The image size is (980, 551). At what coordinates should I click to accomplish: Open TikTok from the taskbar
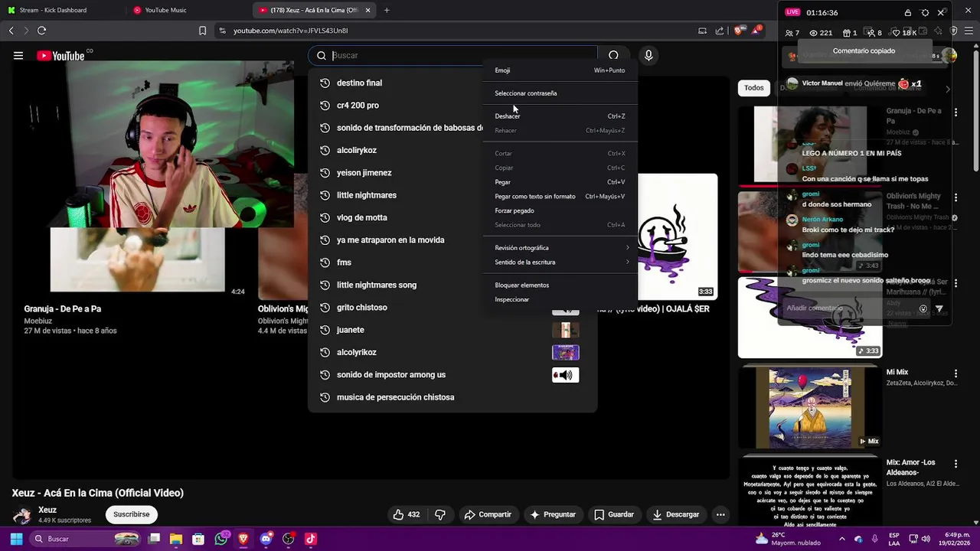310,539
